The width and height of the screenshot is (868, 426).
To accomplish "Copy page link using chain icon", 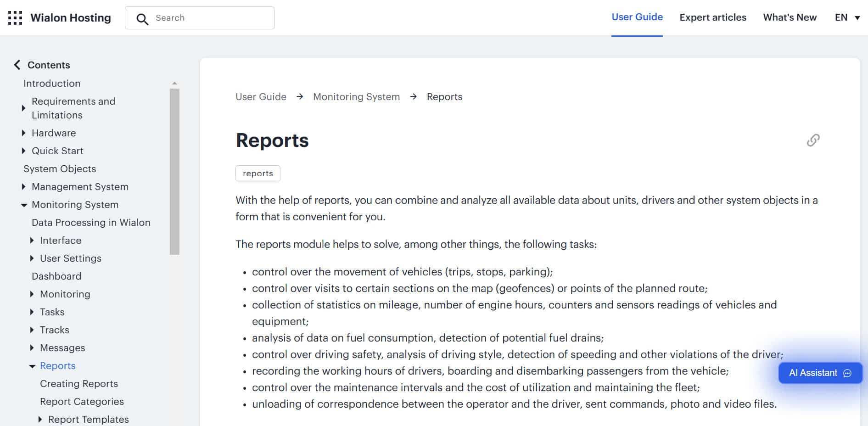I will 813,140.
